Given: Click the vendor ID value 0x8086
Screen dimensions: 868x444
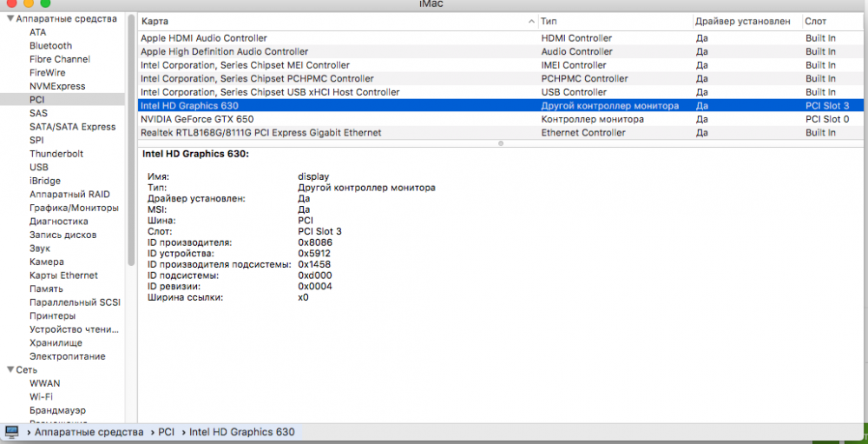Looking at the screenshot, I should point(315,242).
